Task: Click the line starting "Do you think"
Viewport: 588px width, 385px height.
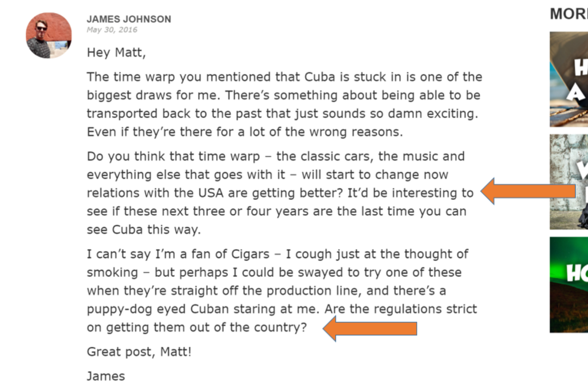Action: pos(276,157)
